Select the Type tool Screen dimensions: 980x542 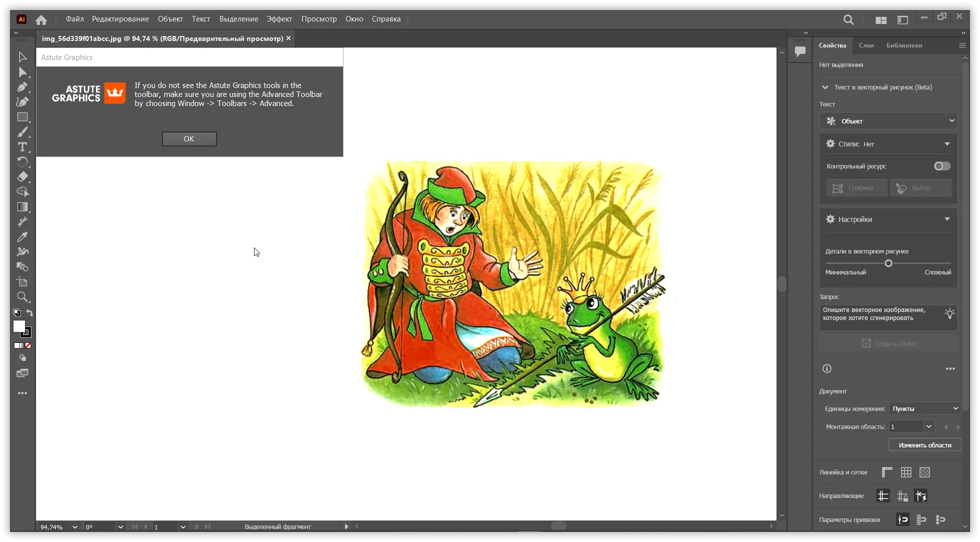tap(22, 147)
